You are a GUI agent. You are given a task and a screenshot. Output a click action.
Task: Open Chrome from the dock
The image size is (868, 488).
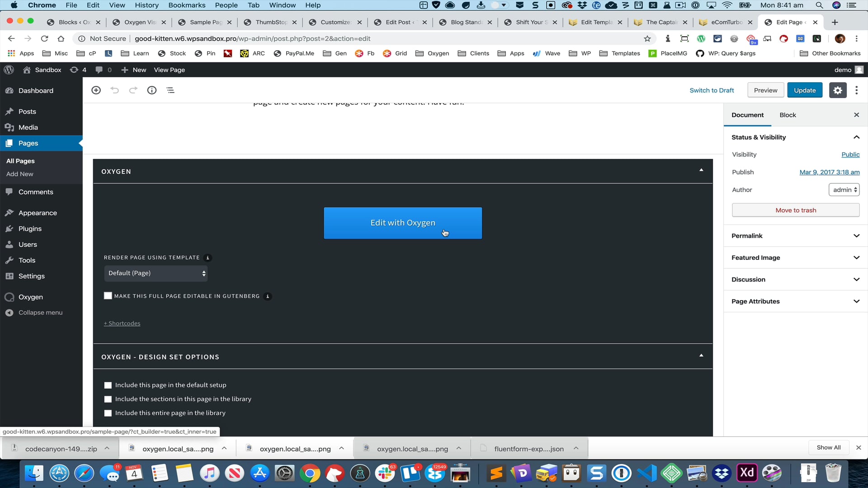[310, 474]
